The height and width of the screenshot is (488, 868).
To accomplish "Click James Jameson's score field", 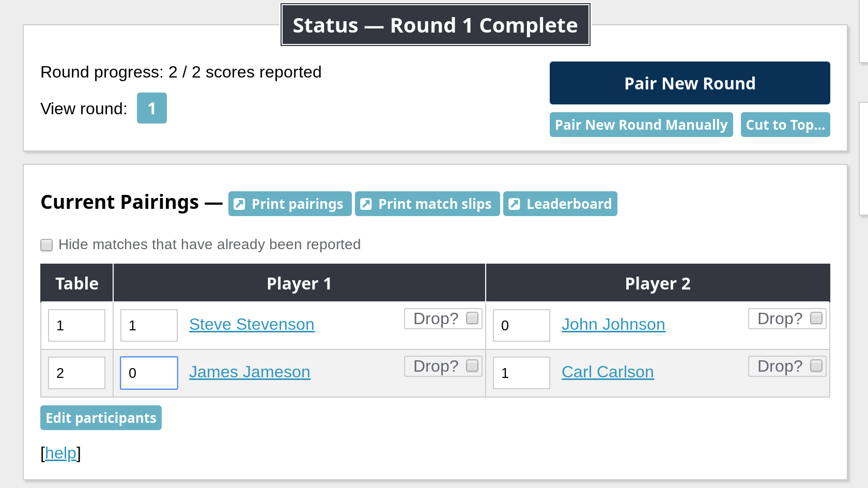I will pos(149,373).
